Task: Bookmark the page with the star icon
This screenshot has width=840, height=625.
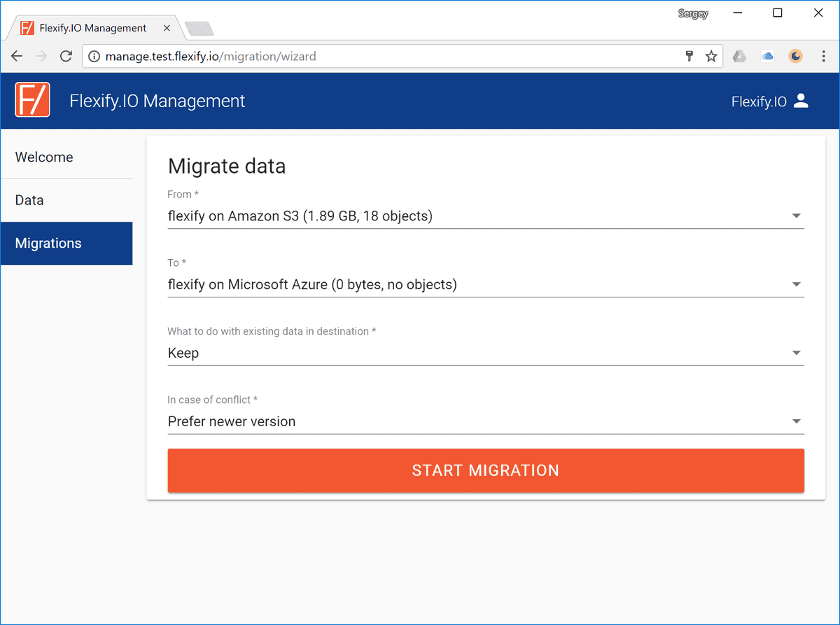Action: coord(711,56)
